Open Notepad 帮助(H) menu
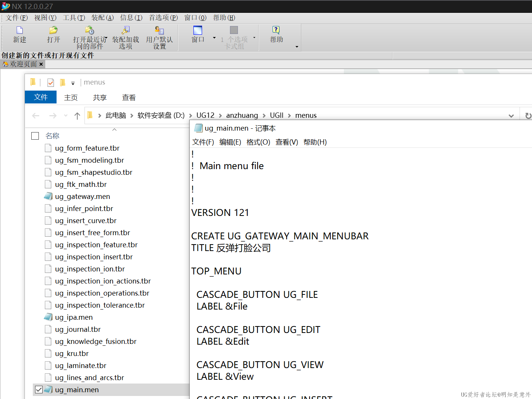The width and height of the screenshot is (532, 399). coord(315,142)
